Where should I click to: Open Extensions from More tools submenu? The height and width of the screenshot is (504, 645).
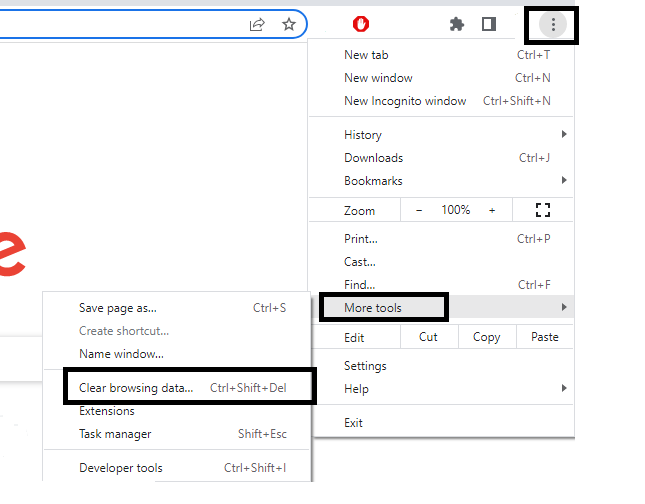coord(177,411)
